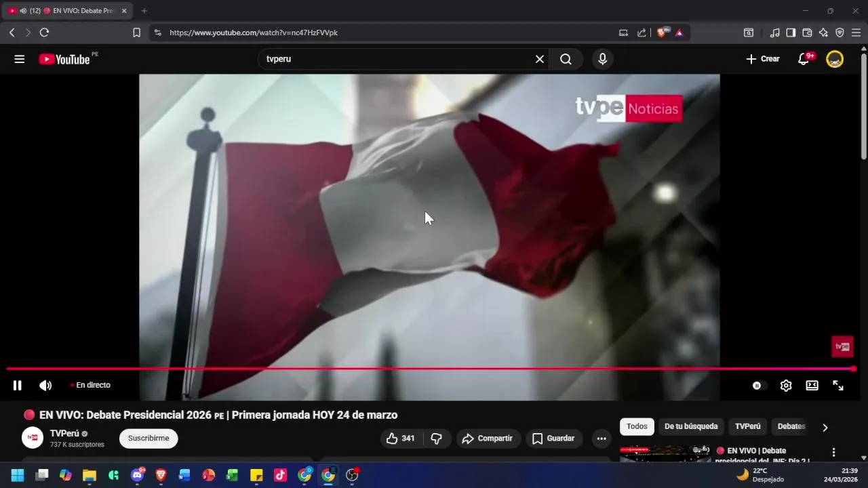Run the search with the magnifier button

[566, 59]
